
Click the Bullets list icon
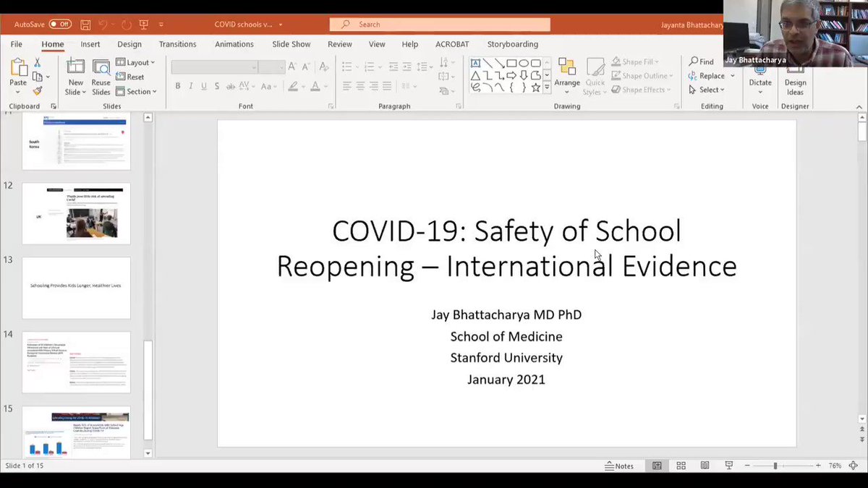[x=346, y=67]
